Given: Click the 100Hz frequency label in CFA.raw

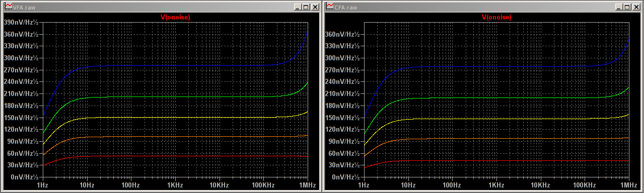Looking at the screenshot, I should 452,185.
